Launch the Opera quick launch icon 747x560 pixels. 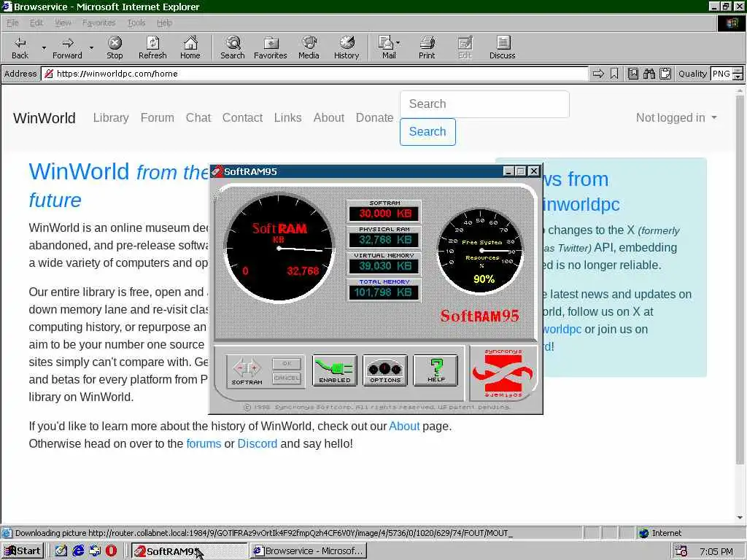pyautogui.click(x=111, y=551)
